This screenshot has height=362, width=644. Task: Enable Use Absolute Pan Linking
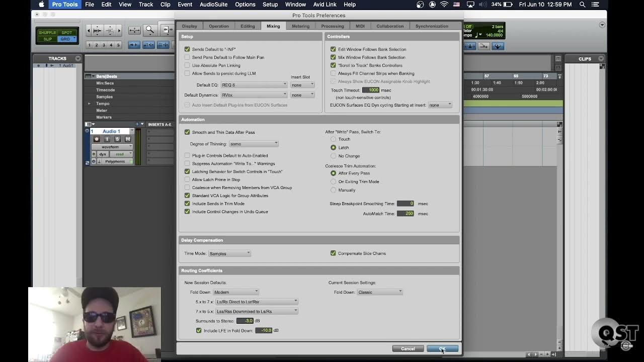point(187,65)
